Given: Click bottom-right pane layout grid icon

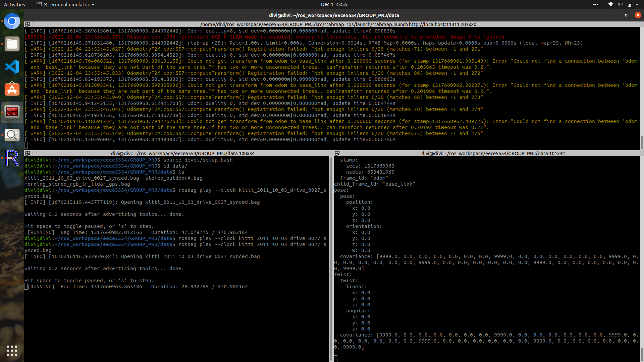Looking at the screenshot, I should coord(337,154).
